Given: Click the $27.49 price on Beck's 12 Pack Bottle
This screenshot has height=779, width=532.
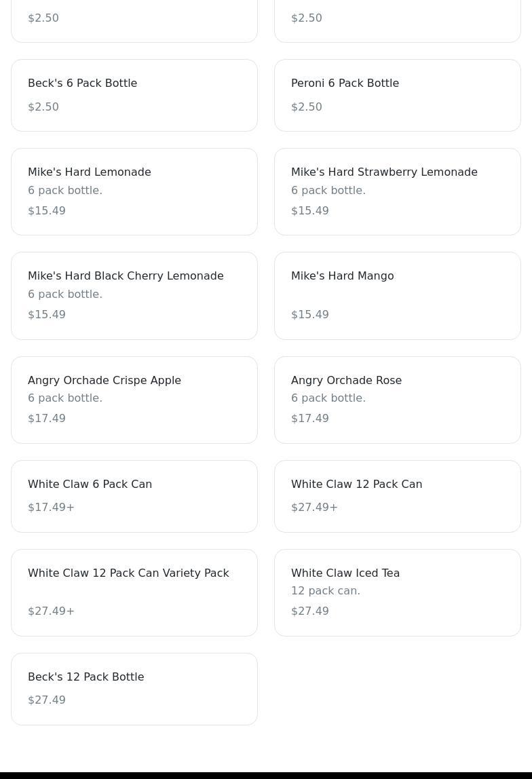Looking at the screenshot, I should click(x=47, y=700).
